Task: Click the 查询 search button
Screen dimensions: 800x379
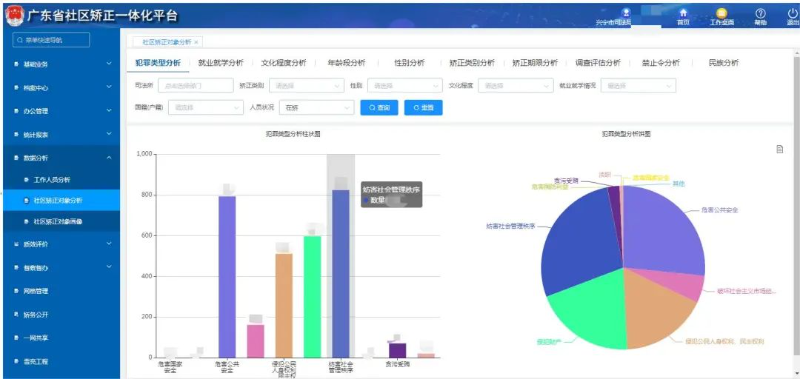Action: pos(379,108)
